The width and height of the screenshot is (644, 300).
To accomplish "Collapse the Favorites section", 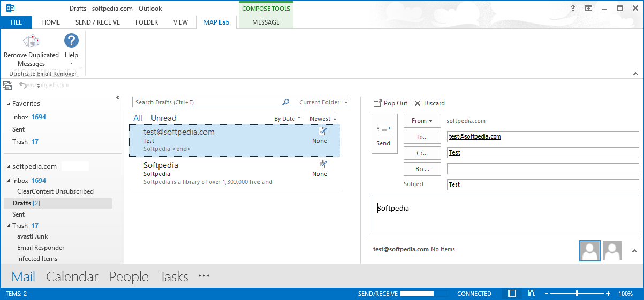I will click(x=7, y=104).
